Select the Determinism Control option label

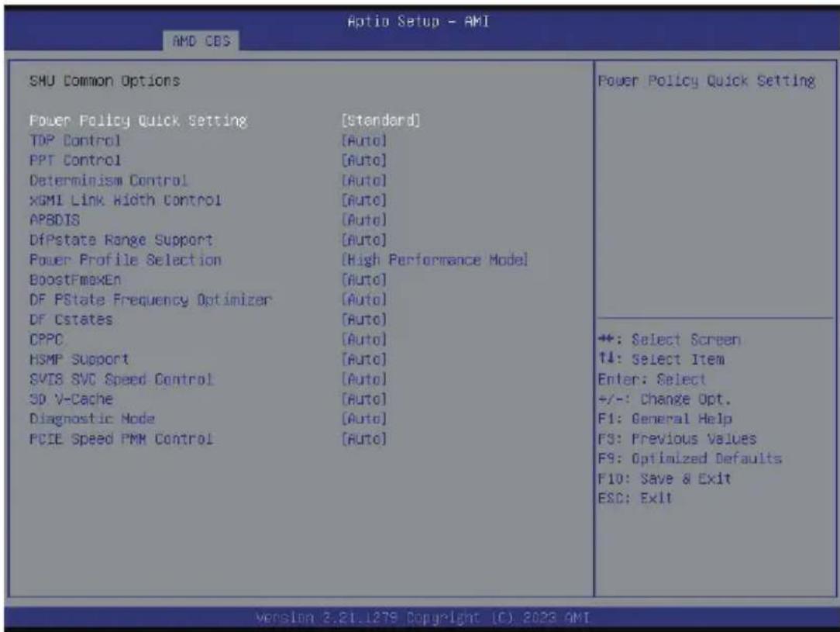click(108, 181)
